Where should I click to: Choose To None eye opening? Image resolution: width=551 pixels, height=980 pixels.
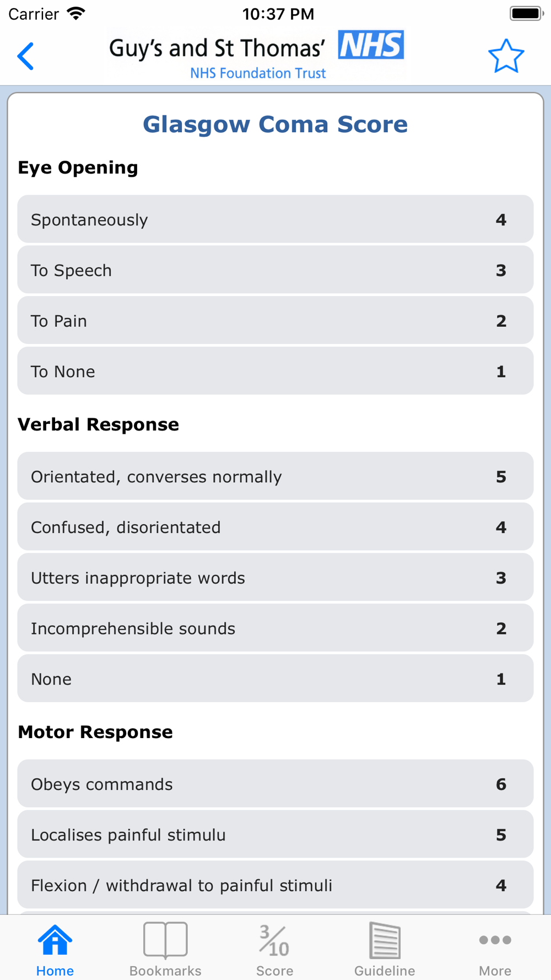click(x=275, y=371)
